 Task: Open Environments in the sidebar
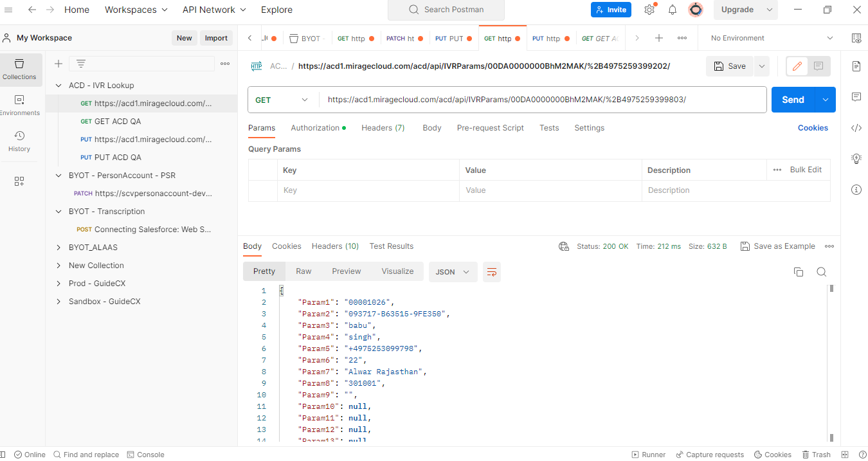pos(19,105)
